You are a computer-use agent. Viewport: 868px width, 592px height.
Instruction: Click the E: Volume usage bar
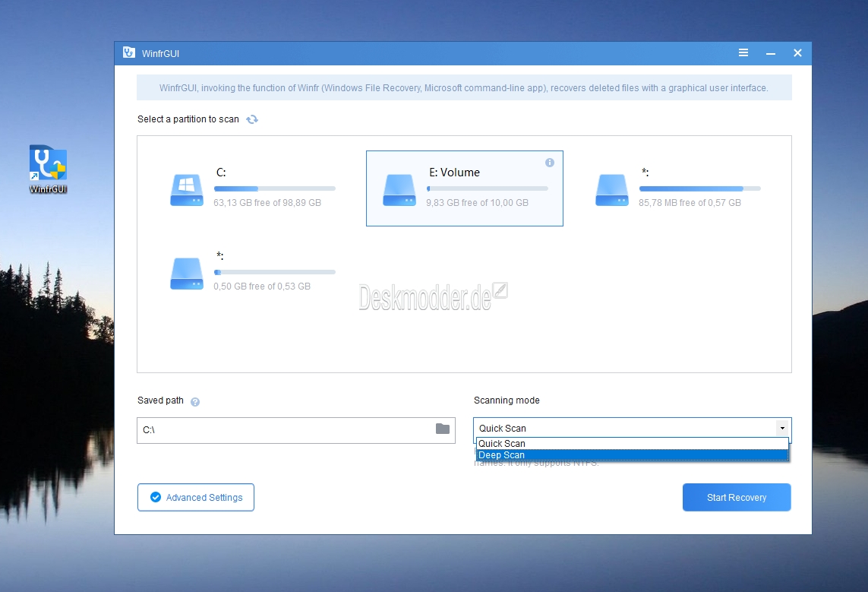[x=487, y=188]
